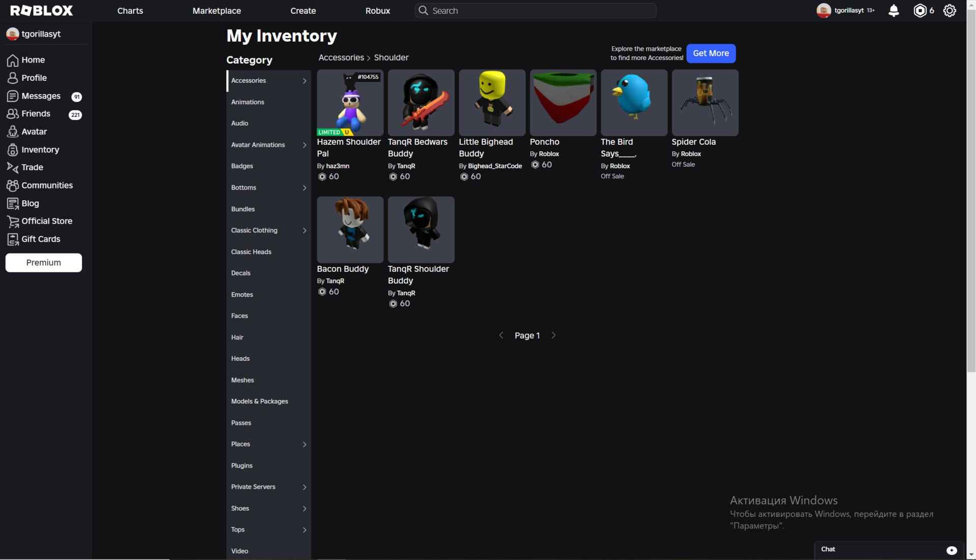Click the Roblox logo

(x=42, y=11)
